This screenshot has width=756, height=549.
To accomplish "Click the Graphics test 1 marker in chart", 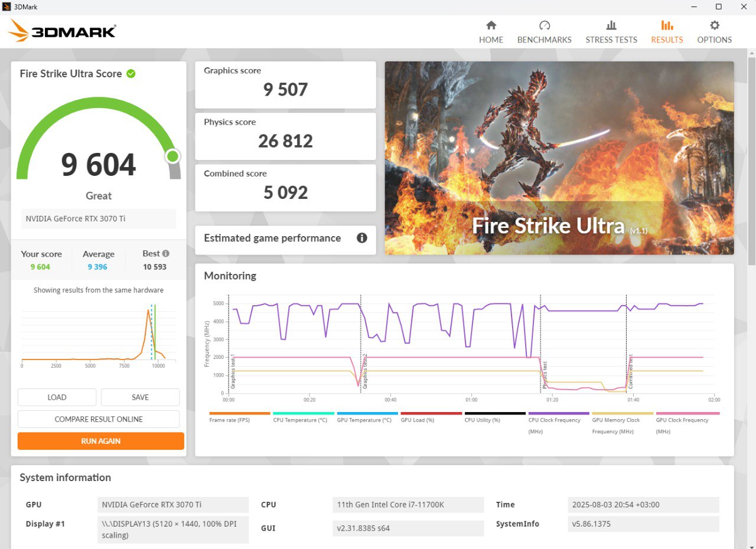I will 233,371.
